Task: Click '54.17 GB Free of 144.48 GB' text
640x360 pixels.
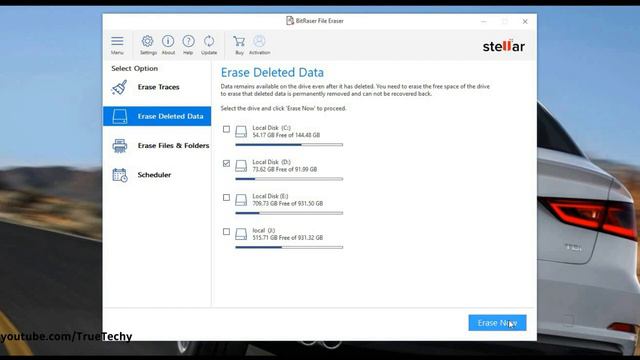Action: pyautogui.click(x=286, y=135)
